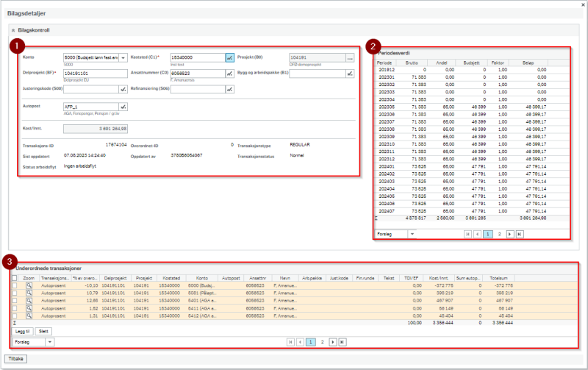Open Forslag dropdown in Periodesverdi
Screen dimensions: 588x370
point(412,234)
